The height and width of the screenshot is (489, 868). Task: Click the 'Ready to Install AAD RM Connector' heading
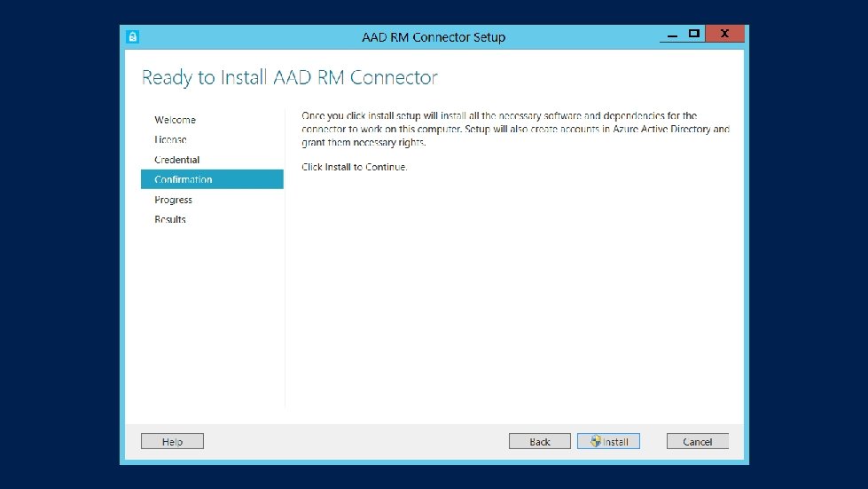(290, 77)
